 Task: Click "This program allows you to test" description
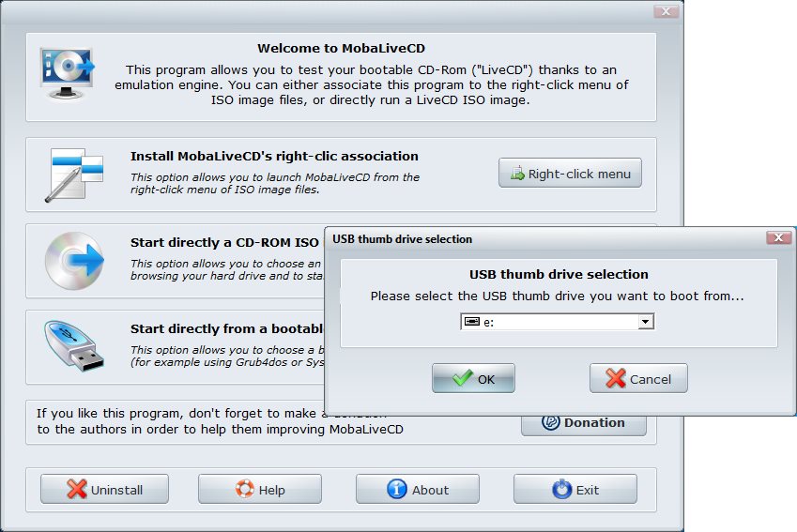(371, 84)
